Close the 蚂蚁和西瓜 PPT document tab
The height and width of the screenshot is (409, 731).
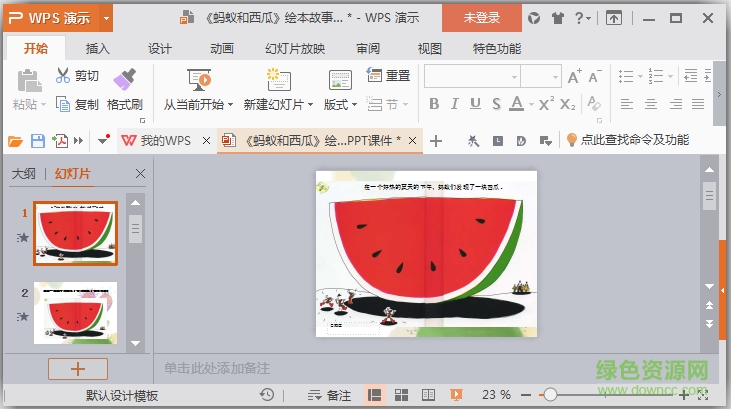click(412, 140)
